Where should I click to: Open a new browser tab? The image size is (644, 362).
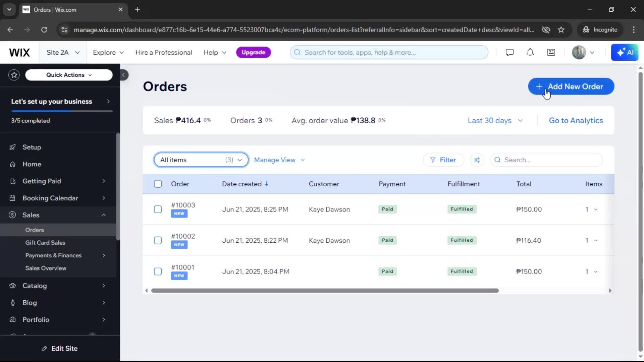tap(138, 10)
